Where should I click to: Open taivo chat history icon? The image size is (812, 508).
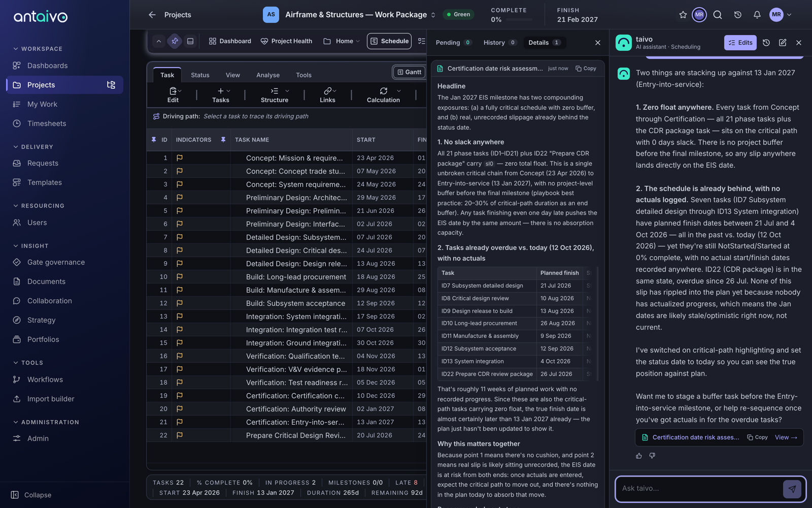(766, 43)
